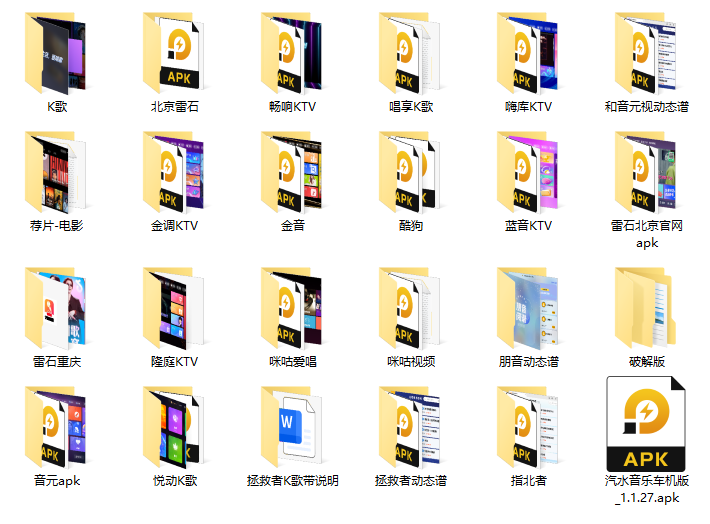
Task: Open the 悦动K歌 folder icon
Action: 173,427
